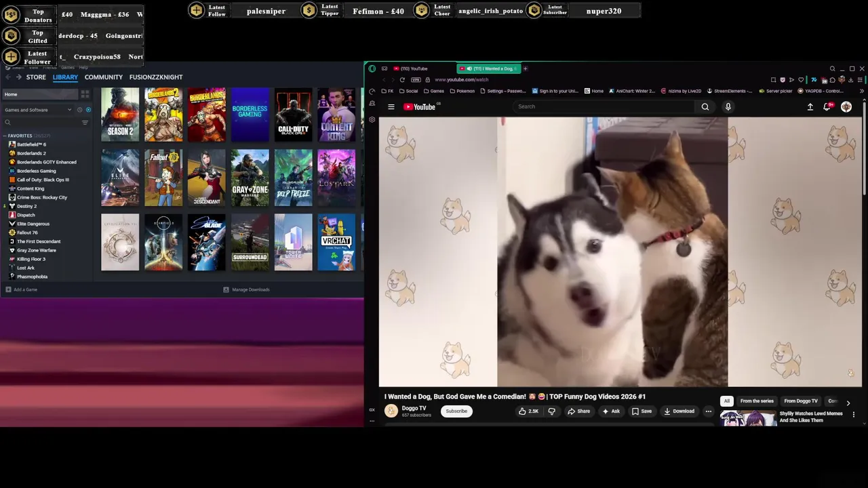Dislike the video with thumbs down
This screenshot has width=868, height=488.
pyautogui.click(x=551, y=411)
